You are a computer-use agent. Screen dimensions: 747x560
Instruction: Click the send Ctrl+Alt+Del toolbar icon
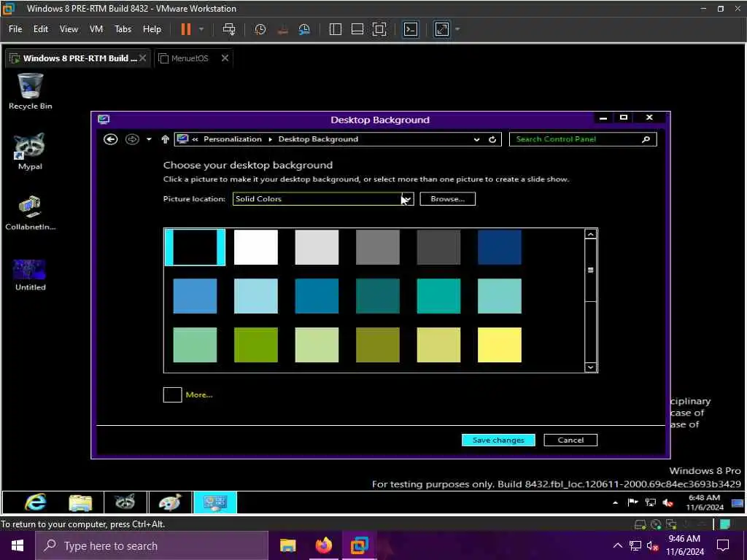[x=229, y=29]
